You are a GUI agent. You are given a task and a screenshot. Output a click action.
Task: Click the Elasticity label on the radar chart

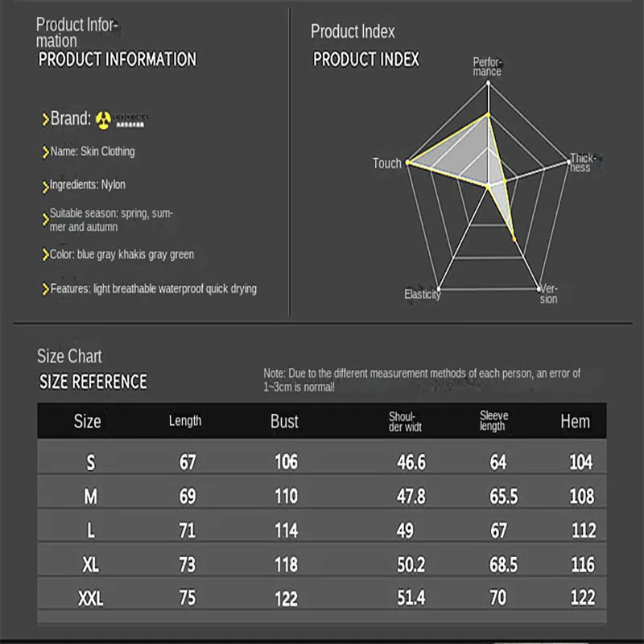coord(423,295)
